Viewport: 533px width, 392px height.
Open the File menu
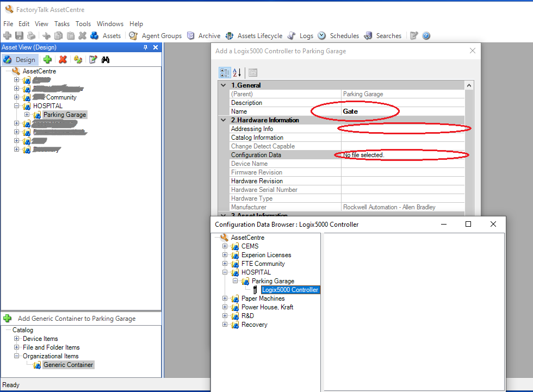[8, 24]
